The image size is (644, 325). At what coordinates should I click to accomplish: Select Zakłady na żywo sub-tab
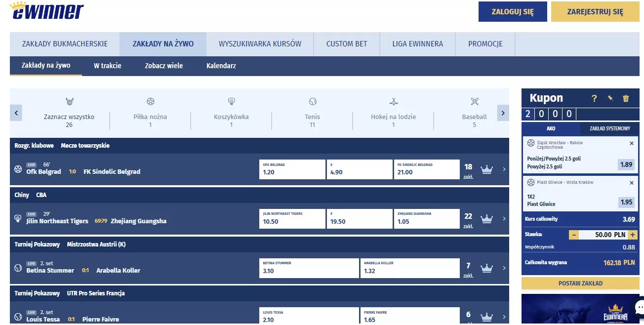click(x=46, y=66)
